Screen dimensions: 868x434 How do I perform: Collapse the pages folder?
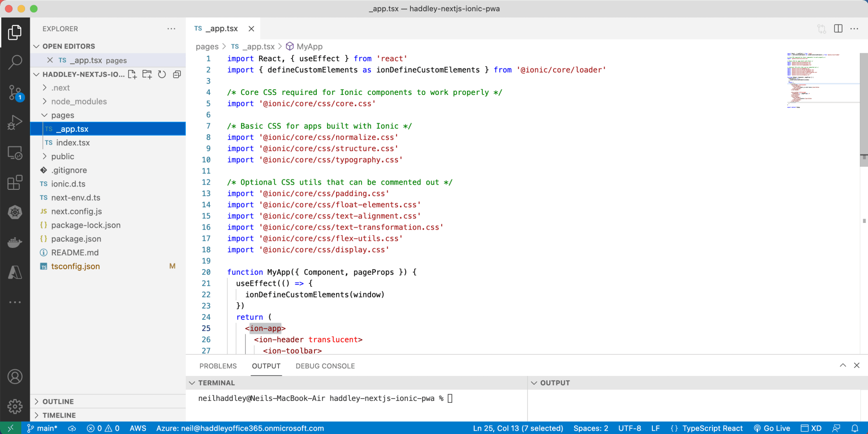tap(62, 115)
